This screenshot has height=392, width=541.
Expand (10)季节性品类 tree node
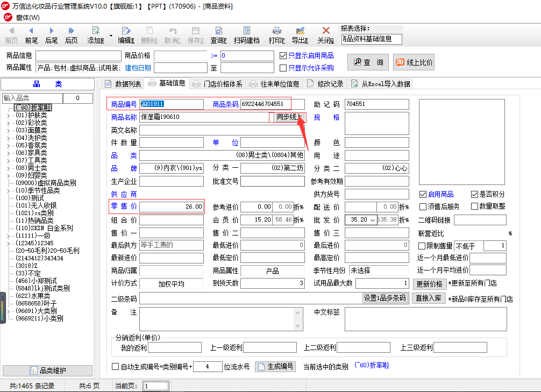pos(9,191)
